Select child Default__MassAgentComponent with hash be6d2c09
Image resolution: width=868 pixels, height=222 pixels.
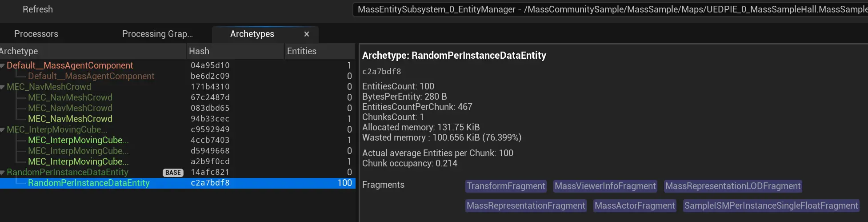(x=91, y=76)
